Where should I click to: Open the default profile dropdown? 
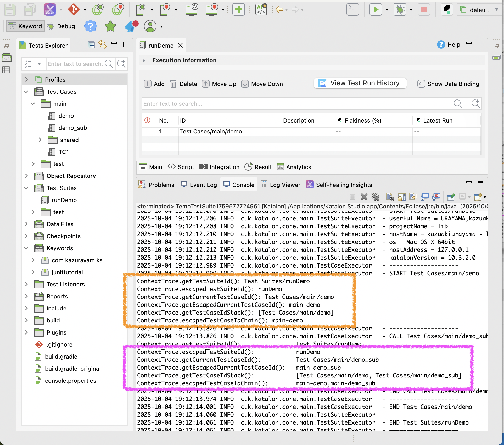(x=479, y=10)
